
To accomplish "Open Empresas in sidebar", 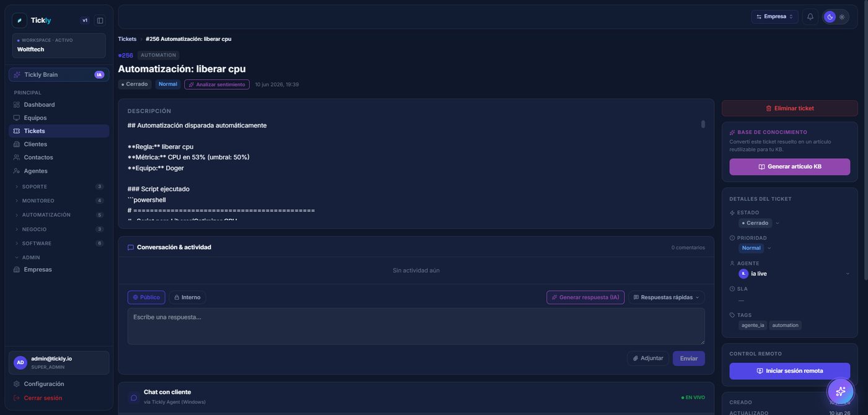I will (x=59, y=270).
